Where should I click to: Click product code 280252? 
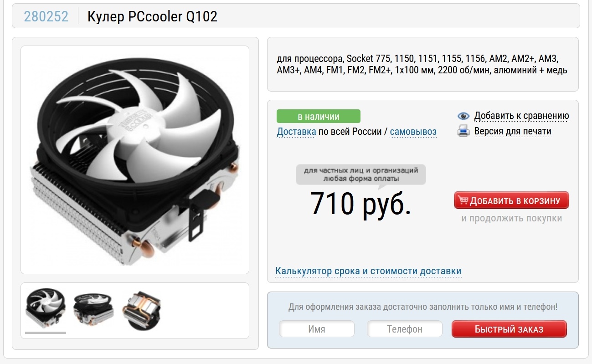point(46,17)
